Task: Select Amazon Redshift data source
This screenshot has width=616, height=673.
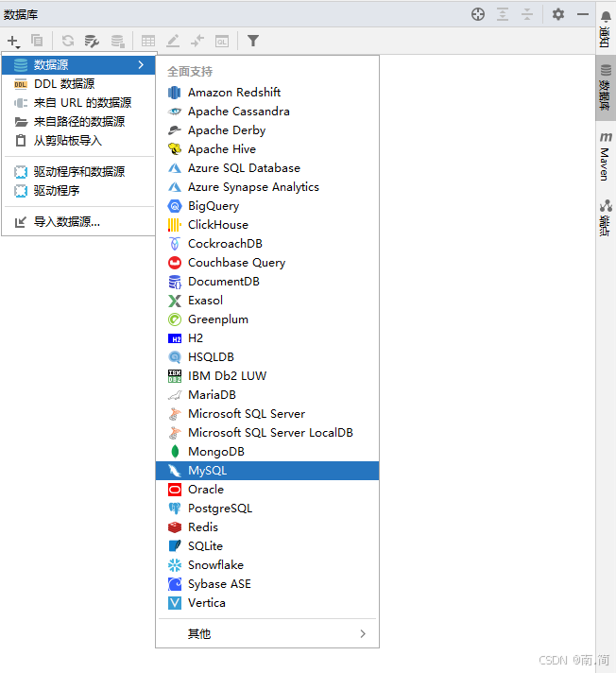Action: coord(267,93)
